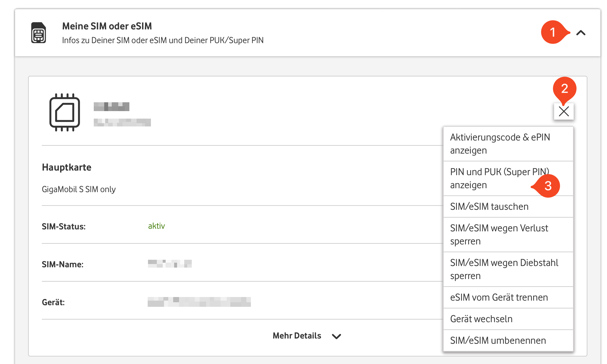Click the green aktiv SIM status
The width and height of the screenshot is (607, 364).
tap(156, 226)
